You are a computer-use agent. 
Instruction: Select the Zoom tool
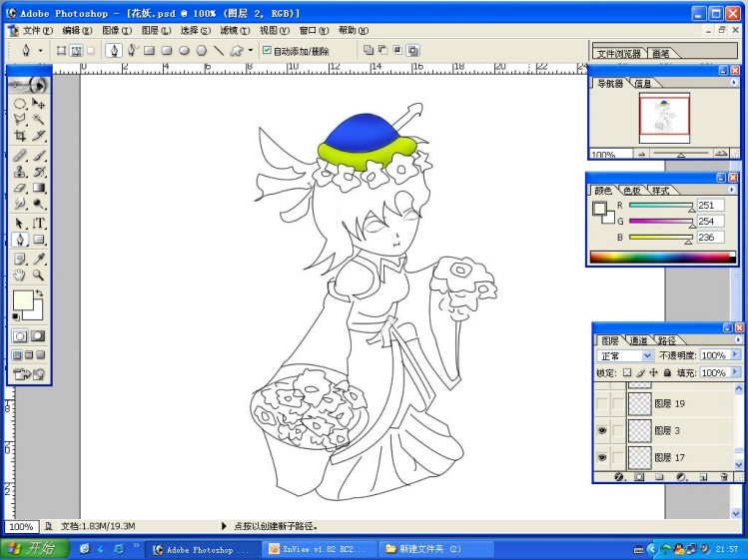pyautogui.click(x=38, y=276)
